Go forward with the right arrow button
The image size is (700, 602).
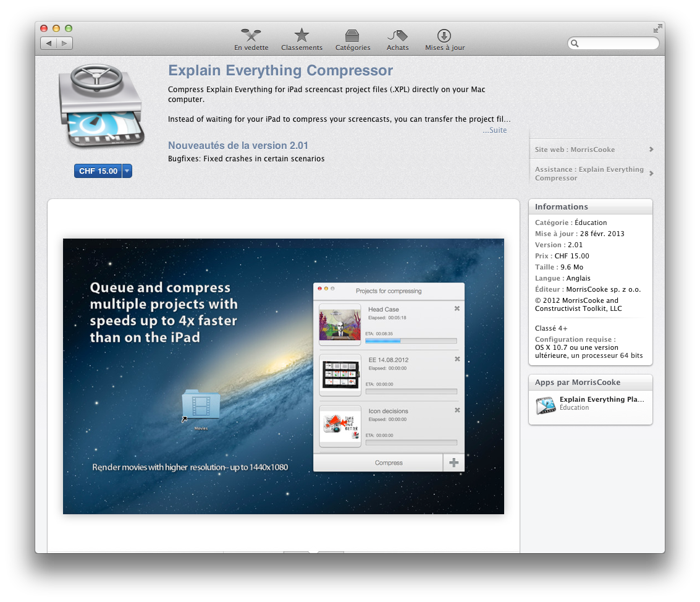[x=65, y=43]
